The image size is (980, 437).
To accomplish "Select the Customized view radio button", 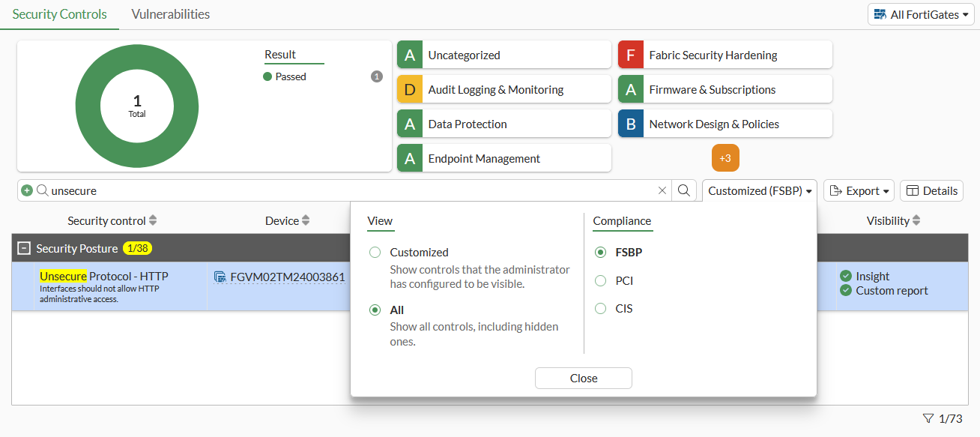I will coord(375,253).
